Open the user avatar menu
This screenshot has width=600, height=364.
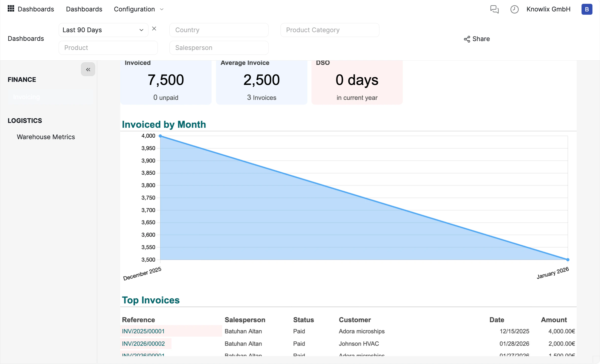(x=587, y=9)
